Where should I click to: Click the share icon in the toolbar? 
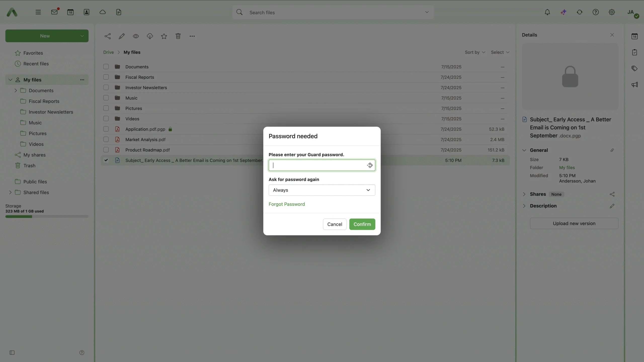click(107, 36)
